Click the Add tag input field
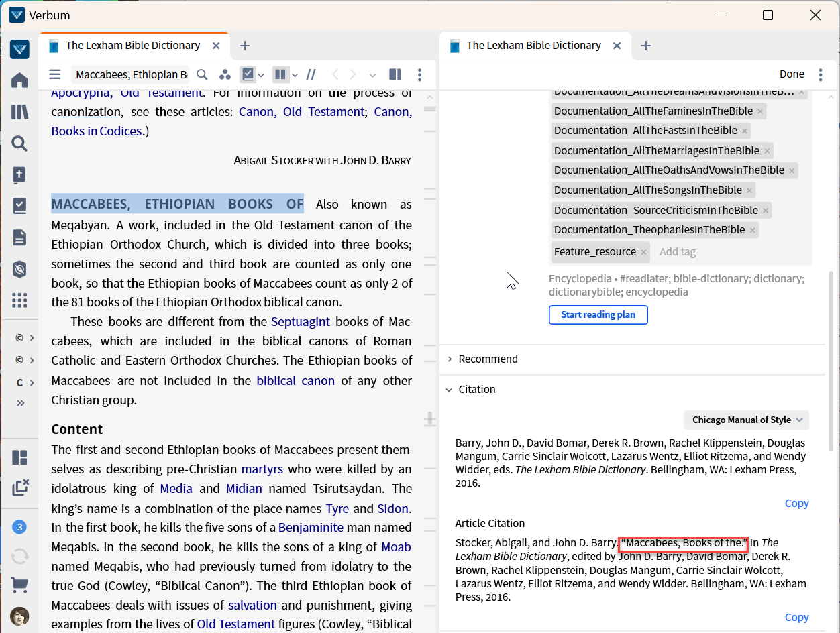The height and width of the screenshot is (633, 840). click(678, 252)
